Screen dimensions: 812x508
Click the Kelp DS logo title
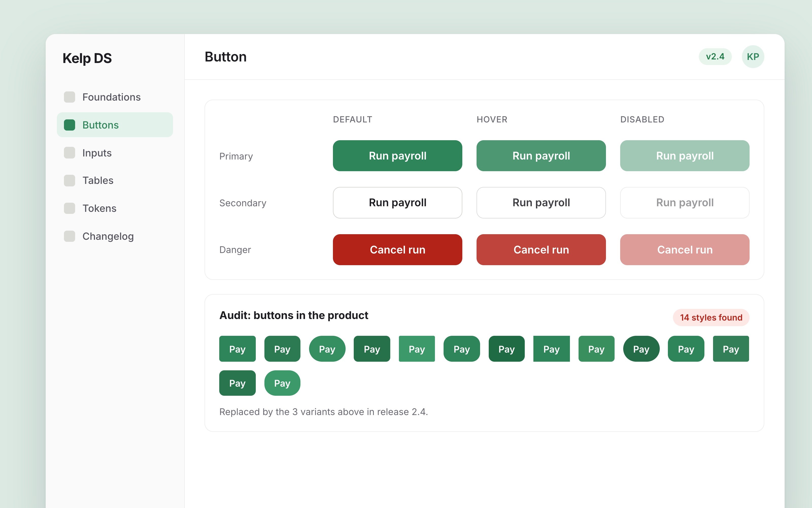(x=87, y=58)
